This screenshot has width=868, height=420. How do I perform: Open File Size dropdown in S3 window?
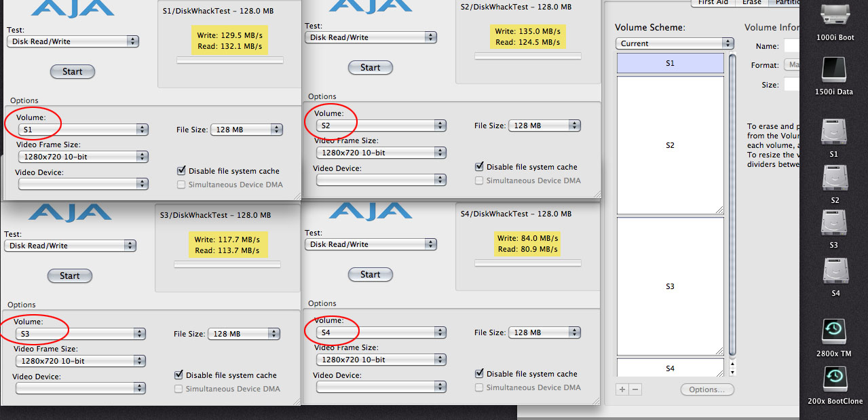click(x=244, y=334)
